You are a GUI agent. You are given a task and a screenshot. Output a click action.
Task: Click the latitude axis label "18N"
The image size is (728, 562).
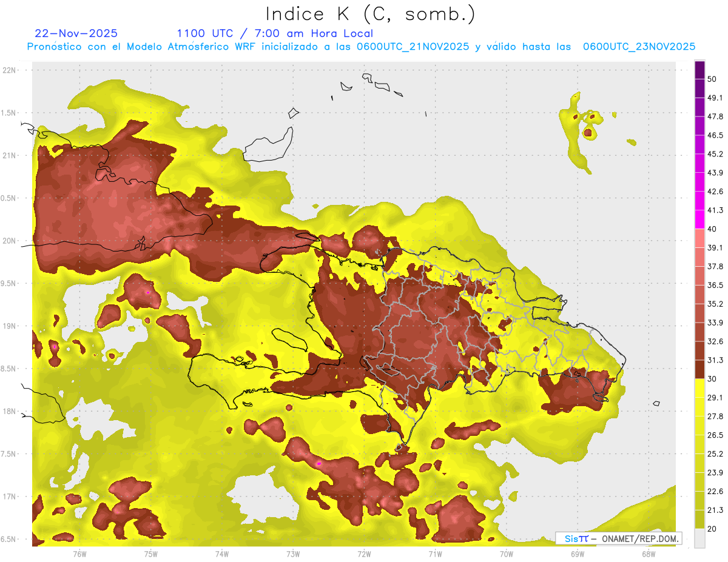(x=10, y=412)
